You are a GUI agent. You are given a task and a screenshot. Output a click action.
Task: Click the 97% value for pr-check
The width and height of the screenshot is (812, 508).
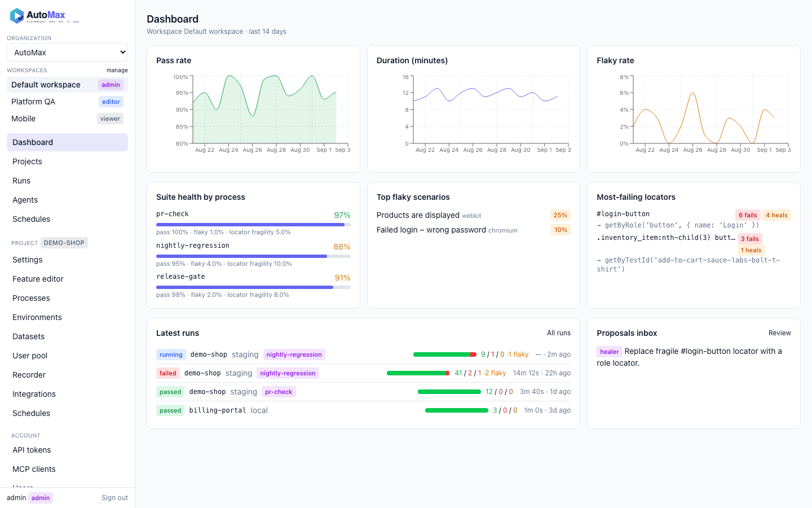tap(342, 215)
